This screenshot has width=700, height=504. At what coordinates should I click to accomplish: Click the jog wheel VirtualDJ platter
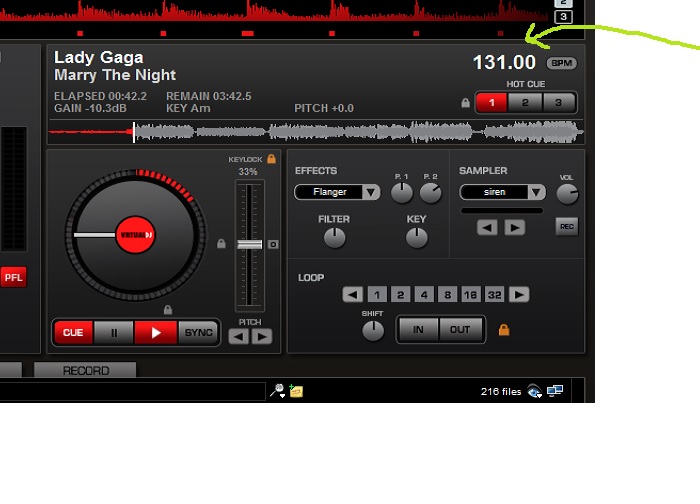[135, 235]
